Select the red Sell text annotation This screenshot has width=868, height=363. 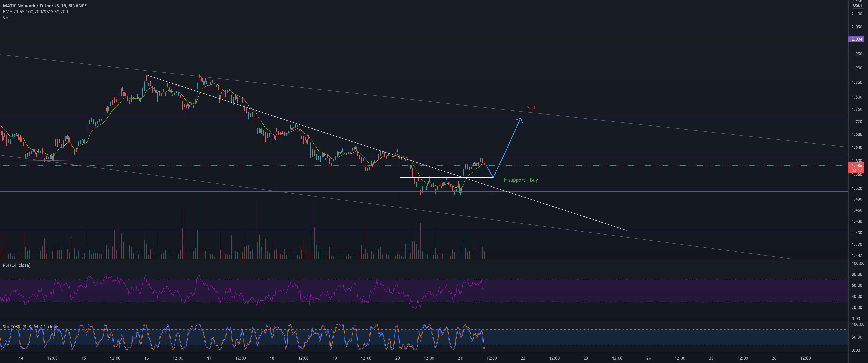(531, 107)
